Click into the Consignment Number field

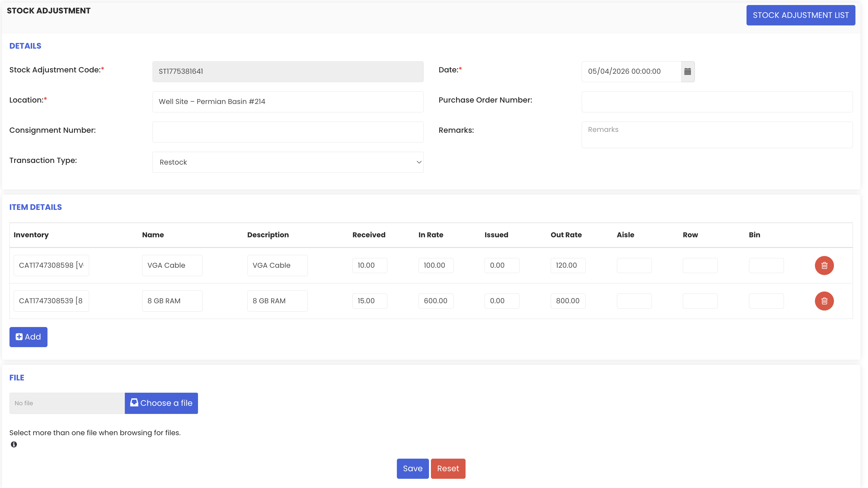[x=288, y=132]
